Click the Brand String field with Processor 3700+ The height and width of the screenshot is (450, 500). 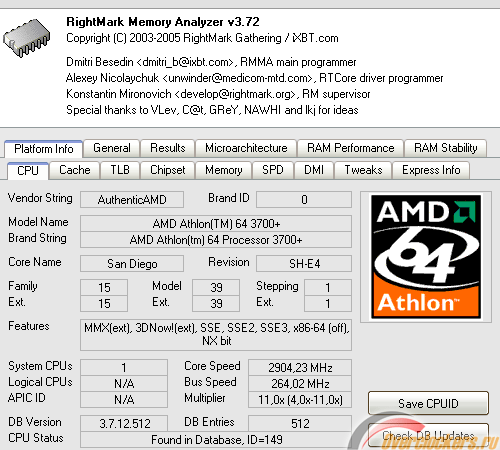216,240
